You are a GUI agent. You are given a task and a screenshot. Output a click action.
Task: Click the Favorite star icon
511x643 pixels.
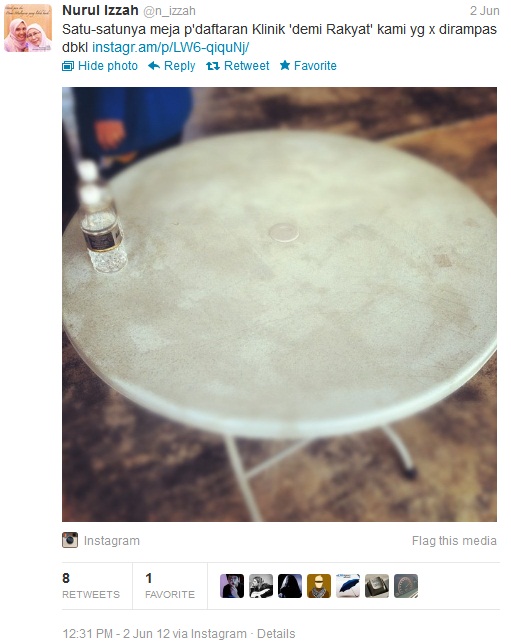pos(285,65)
